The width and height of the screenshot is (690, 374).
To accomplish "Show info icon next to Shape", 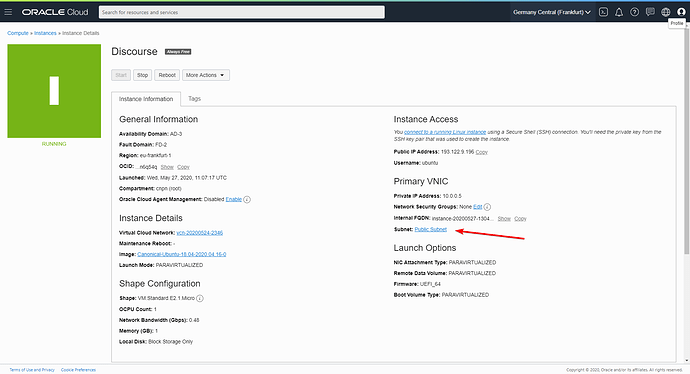I will click(x=200, y=298).
